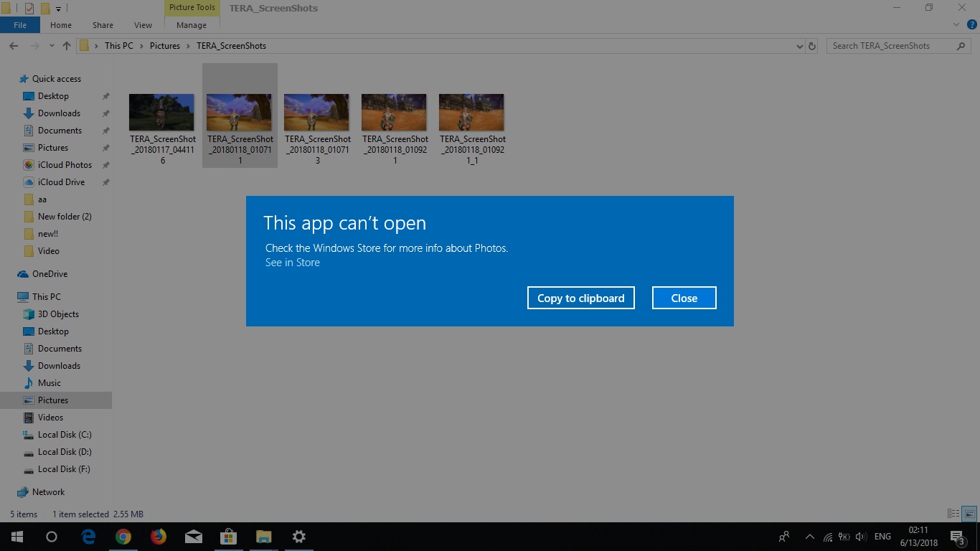Open Local Disk (C:) in navigation pane

click(x=64, y=435)
